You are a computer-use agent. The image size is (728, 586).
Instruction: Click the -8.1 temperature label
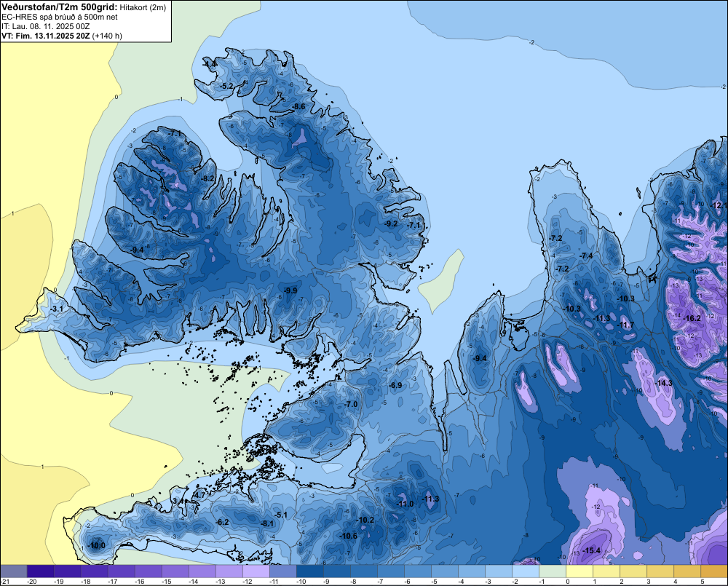[x=267, y=523]
